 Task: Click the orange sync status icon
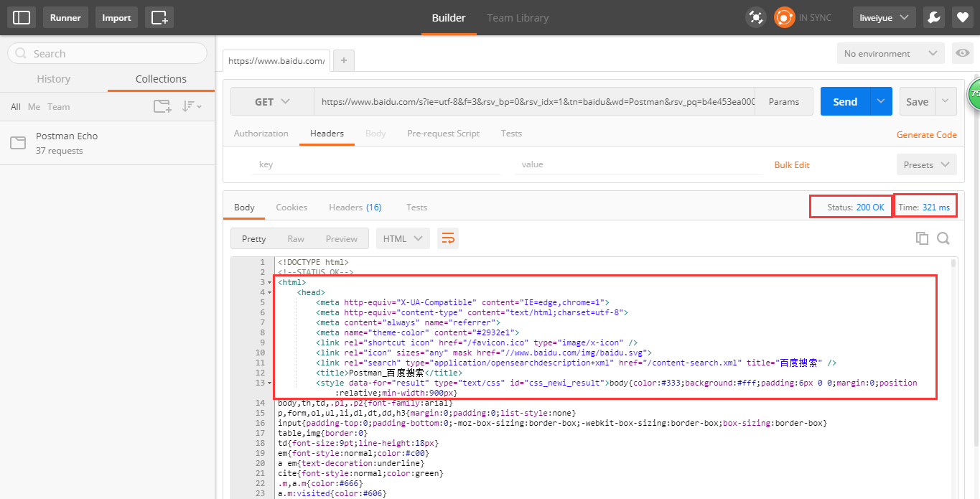pyautogui.click(x=784, y=17)
